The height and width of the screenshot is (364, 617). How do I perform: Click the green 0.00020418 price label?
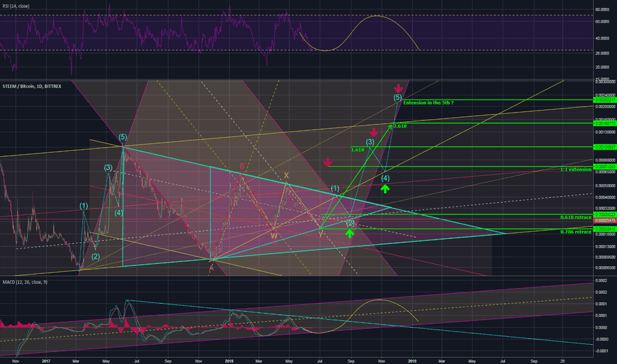click(x=605, y=228)
